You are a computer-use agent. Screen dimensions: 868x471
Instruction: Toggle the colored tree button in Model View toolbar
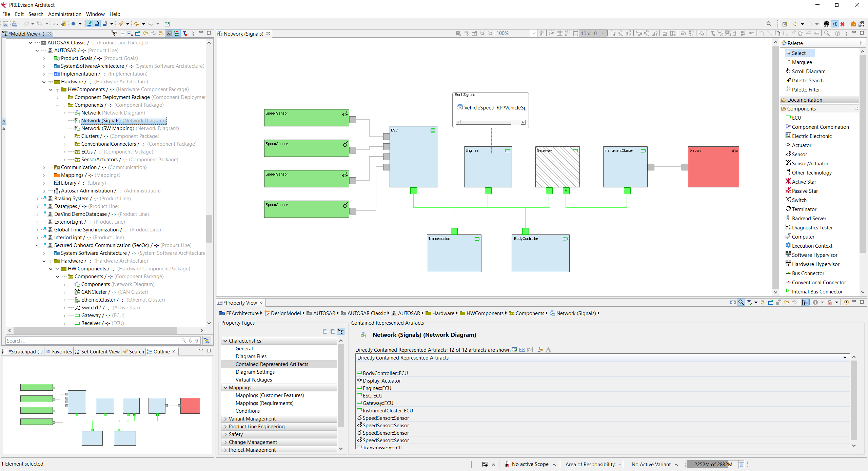(x=177, y=33)
